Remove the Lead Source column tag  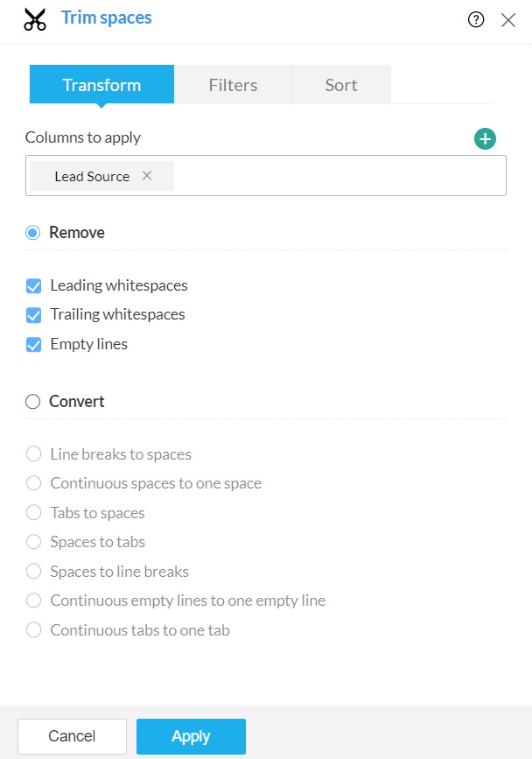[147, 175]
